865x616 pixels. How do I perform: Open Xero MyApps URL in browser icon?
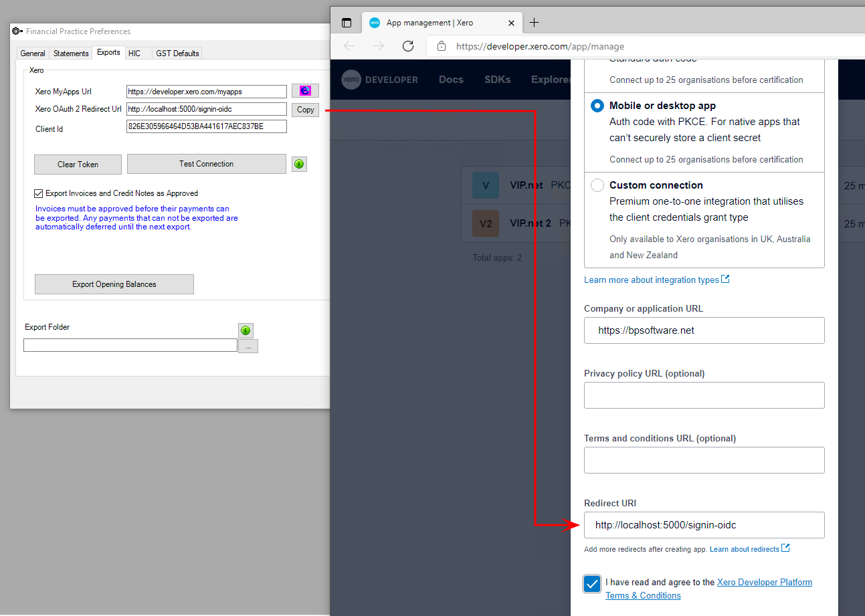tap(305, 91)
